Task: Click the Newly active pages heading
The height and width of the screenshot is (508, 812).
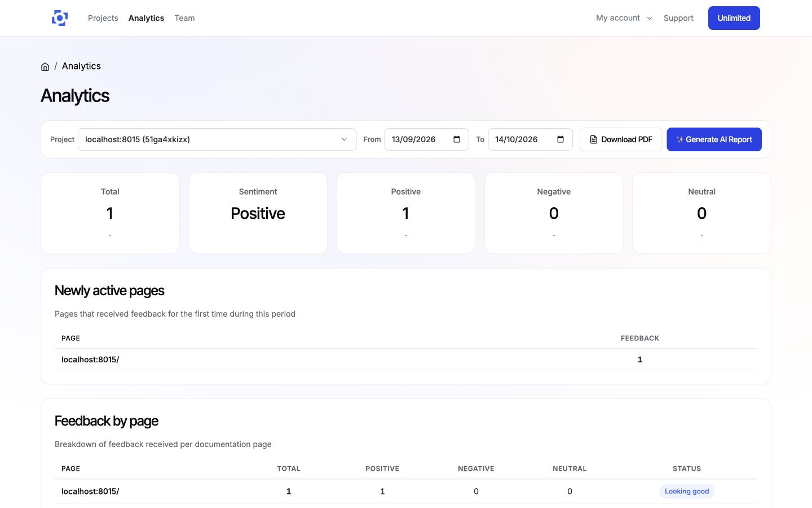Action: [x=109, y=291]
